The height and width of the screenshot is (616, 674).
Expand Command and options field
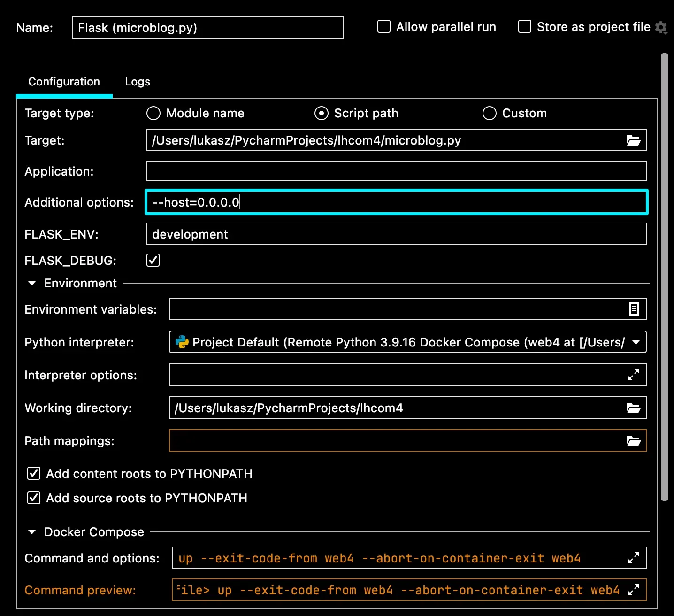[634, 558]
